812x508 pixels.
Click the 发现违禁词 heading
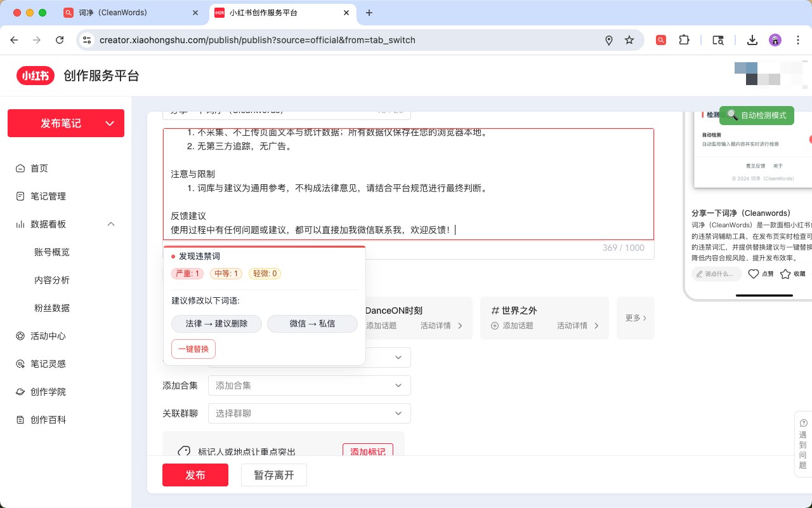click(x=199, y=257)
